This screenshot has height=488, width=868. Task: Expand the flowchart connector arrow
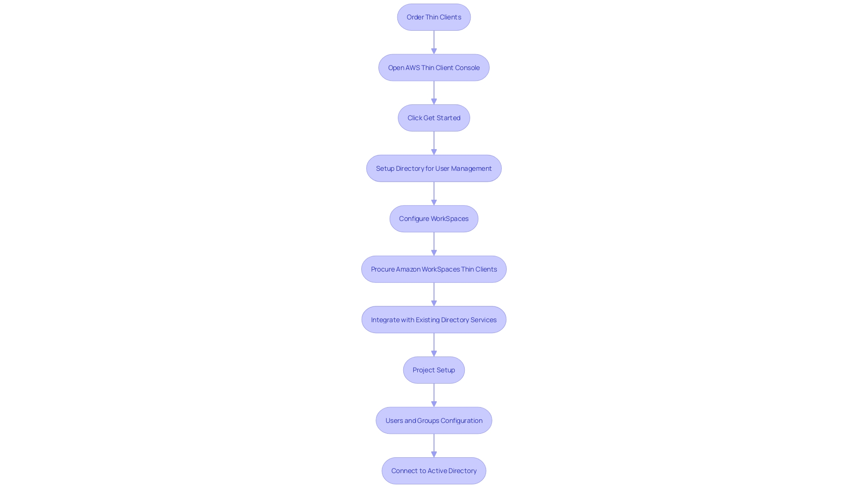point(434,42)
